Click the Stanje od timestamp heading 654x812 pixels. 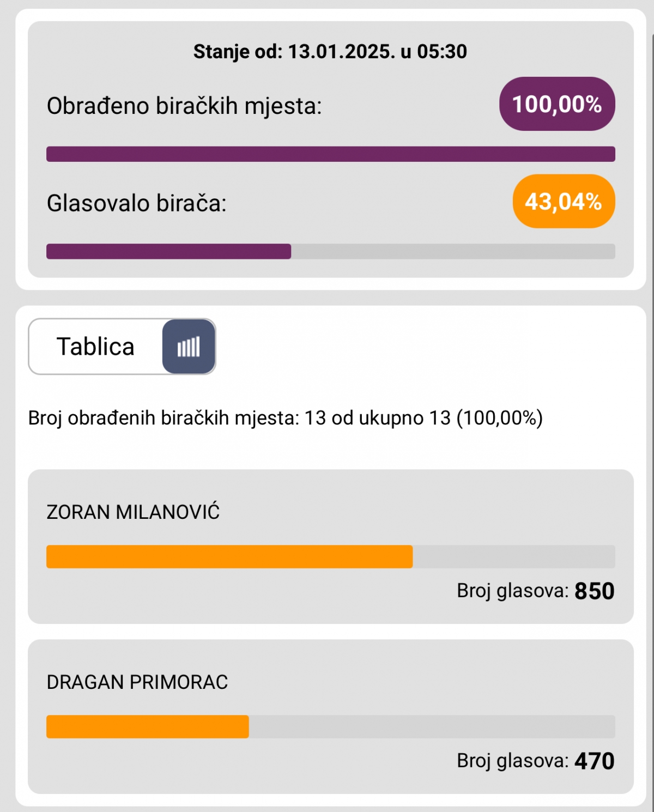coord(330,52)
